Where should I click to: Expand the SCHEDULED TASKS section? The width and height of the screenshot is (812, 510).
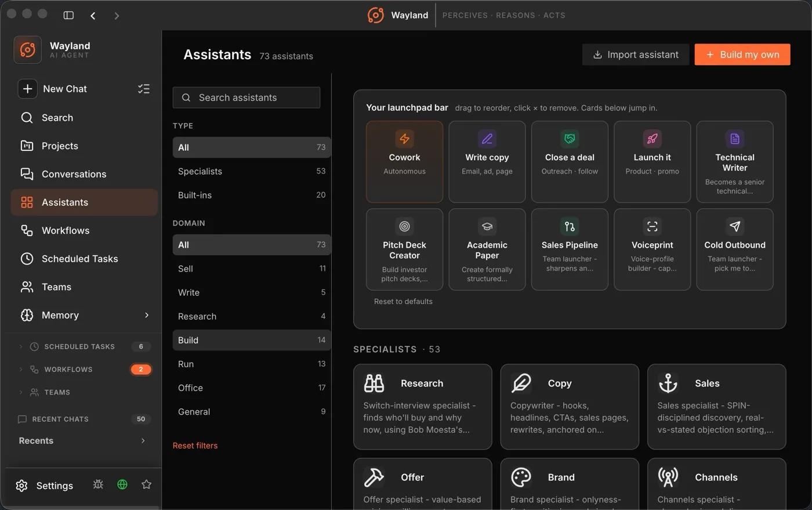click(21, 346)
